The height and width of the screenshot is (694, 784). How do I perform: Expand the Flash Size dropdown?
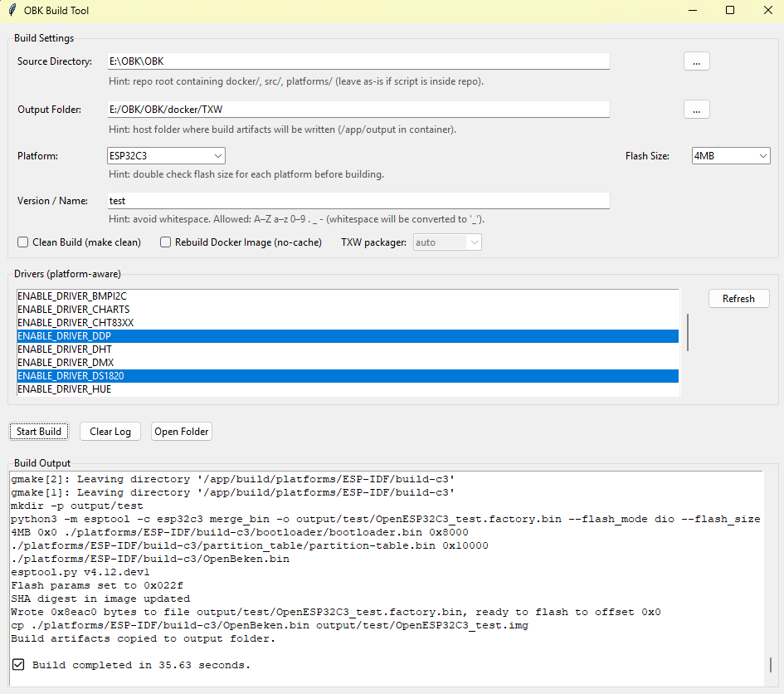731,156
